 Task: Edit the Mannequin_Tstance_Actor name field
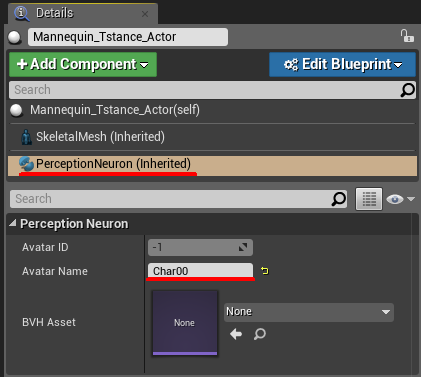tap(128, 37)
